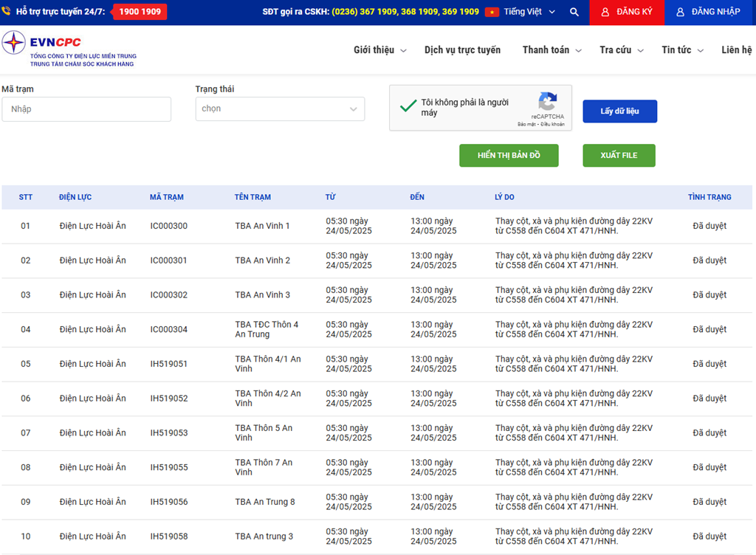
Task: Open the Tra cứu menu
Action: 621,50
